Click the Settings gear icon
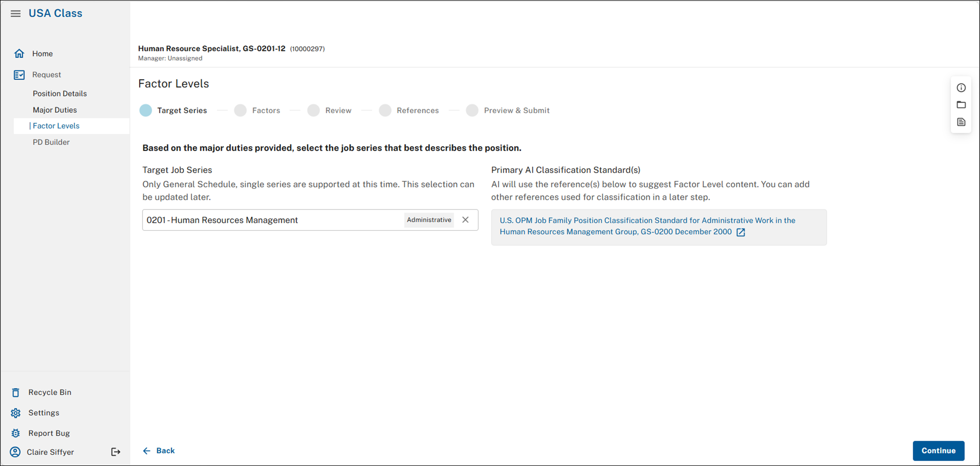This screenshot has width=980, height=466. (15, 413)
